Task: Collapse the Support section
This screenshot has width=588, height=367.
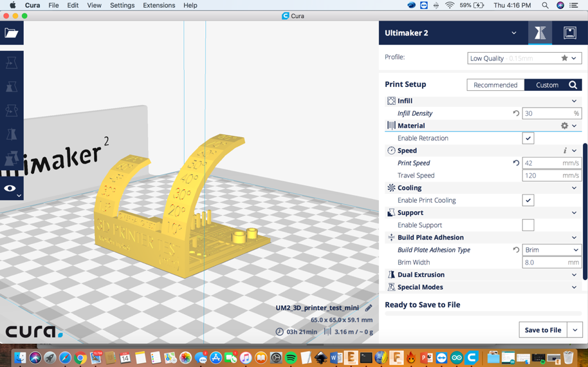Action: [574, 212]
